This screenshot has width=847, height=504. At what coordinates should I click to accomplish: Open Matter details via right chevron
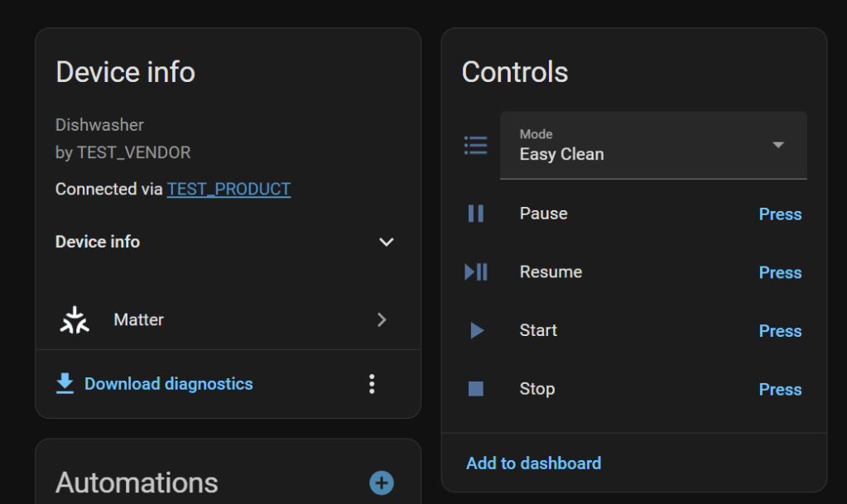[x=382, y=320]
